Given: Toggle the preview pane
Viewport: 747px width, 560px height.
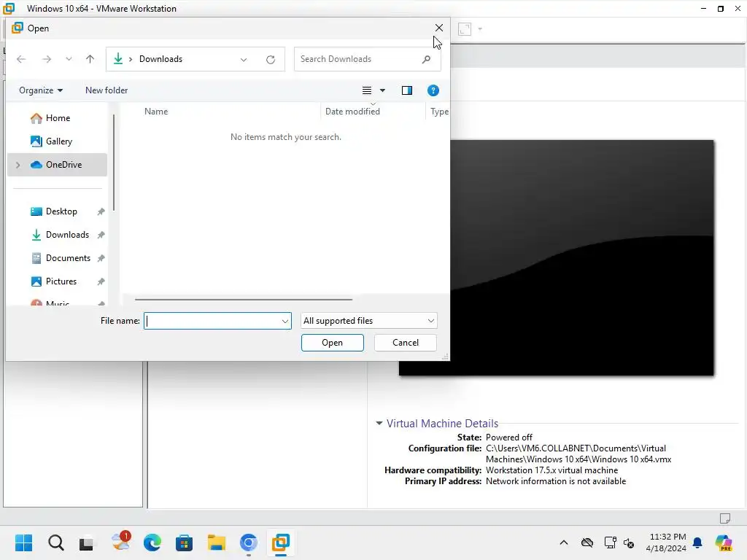Looking at the screenshot, I should click(407, 90).
